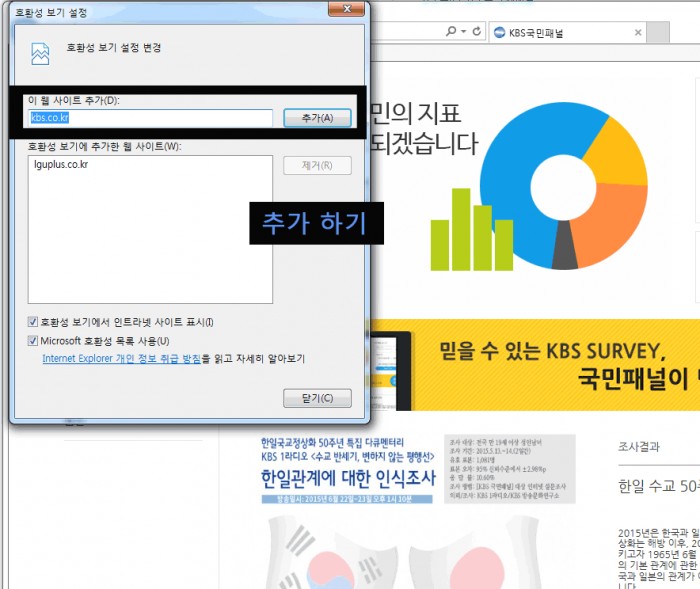Screen dimensions: 700x589
Task: Click the website address input field kbs.co.kr
Action: pyautogui.click(x=150, y=118)
